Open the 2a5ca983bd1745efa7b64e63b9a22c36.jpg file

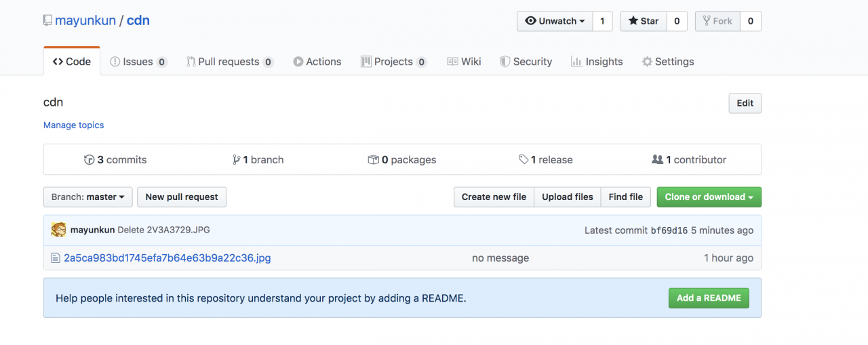click(x=167, y=258)
